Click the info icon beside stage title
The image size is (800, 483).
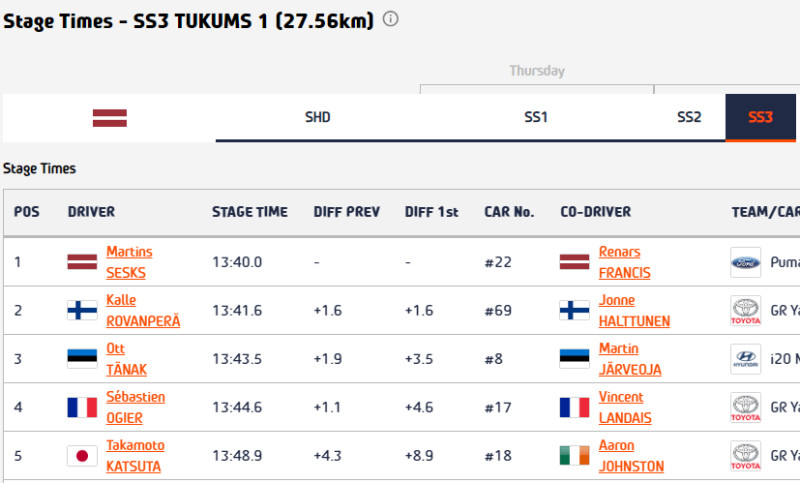click(390, 19)
